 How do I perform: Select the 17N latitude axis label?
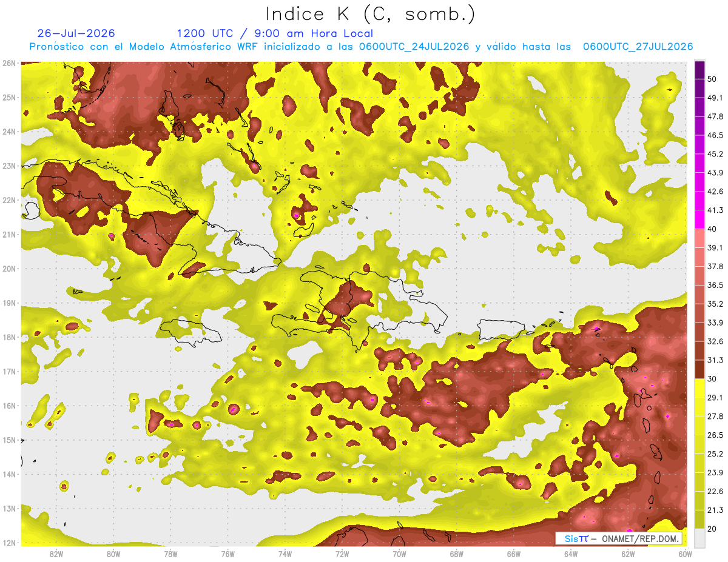pyautogui.click(x=8, y=371)
